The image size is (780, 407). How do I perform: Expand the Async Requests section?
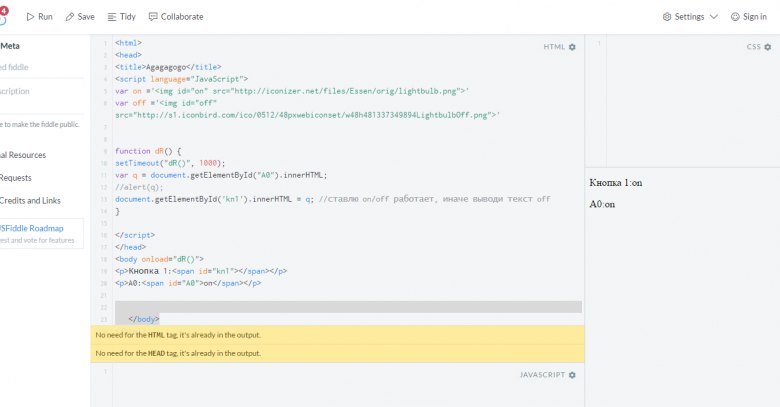16,178
